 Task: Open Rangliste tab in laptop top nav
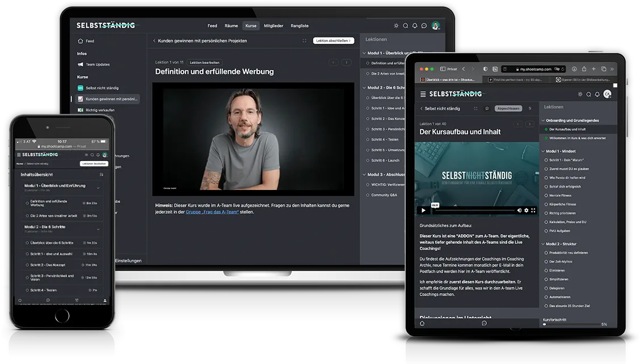[300, 26]
